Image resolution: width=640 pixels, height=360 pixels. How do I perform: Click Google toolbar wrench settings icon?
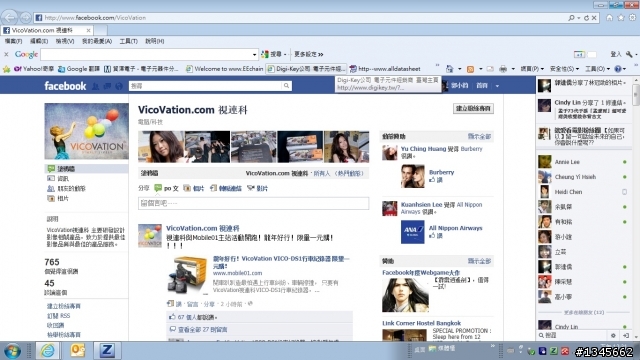click(629, 54)
